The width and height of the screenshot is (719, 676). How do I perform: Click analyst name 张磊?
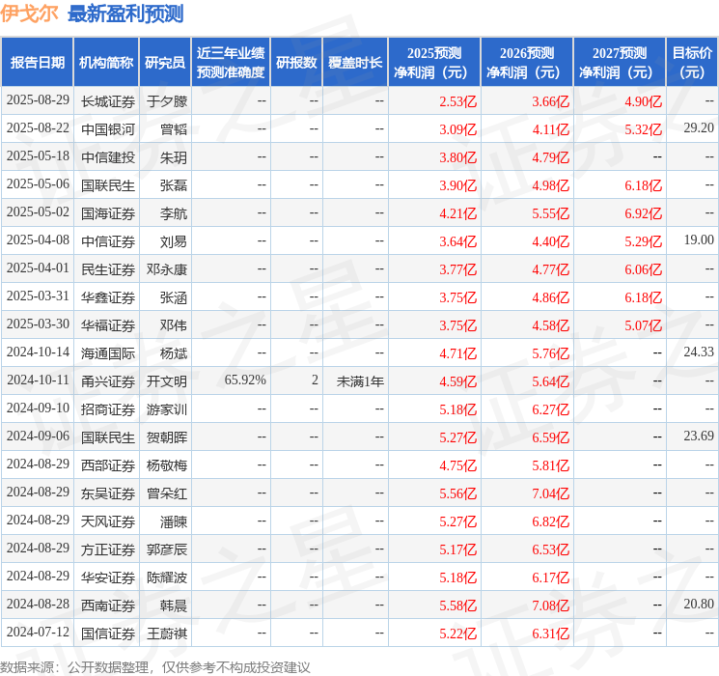[x=173, y=185]
